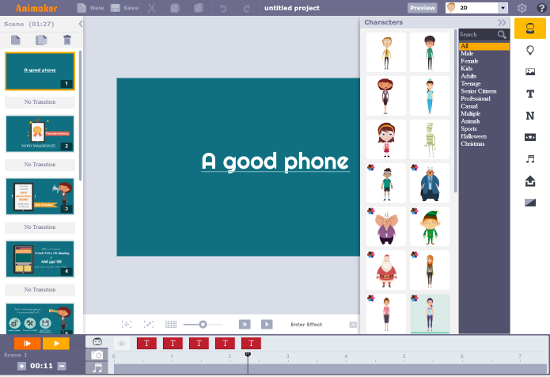This screenshot has width=550, height=377.
Task: Adjust the stage zoom slider handle
Action: click(x=203, y=324)
